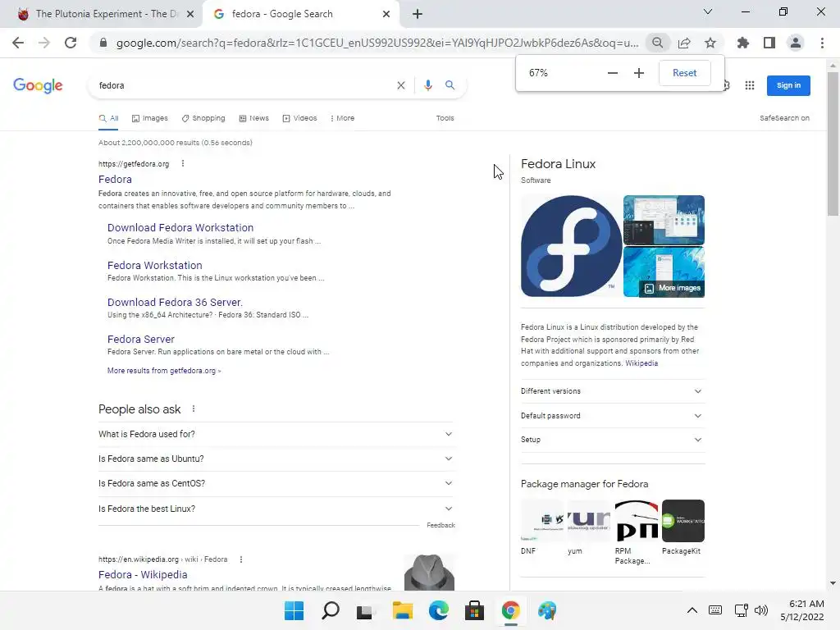Open a new browser tab

point(418,14)
